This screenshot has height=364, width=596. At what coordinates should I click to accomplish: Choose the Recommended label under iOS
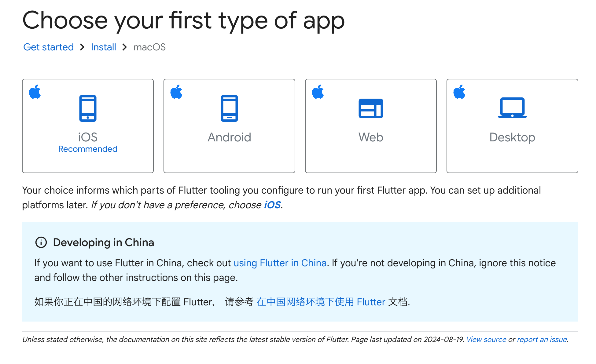click(88, 149)
